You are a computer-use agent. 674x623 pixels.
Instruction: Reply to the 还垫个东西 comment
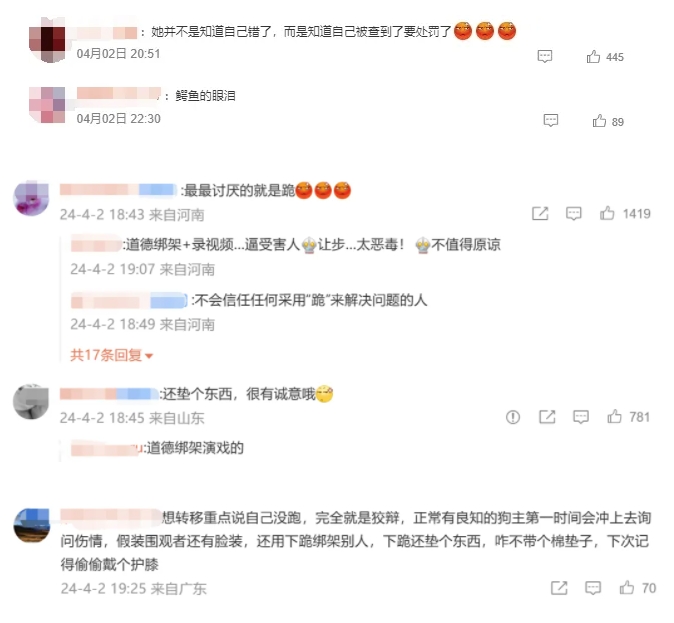tap(581, 417)
